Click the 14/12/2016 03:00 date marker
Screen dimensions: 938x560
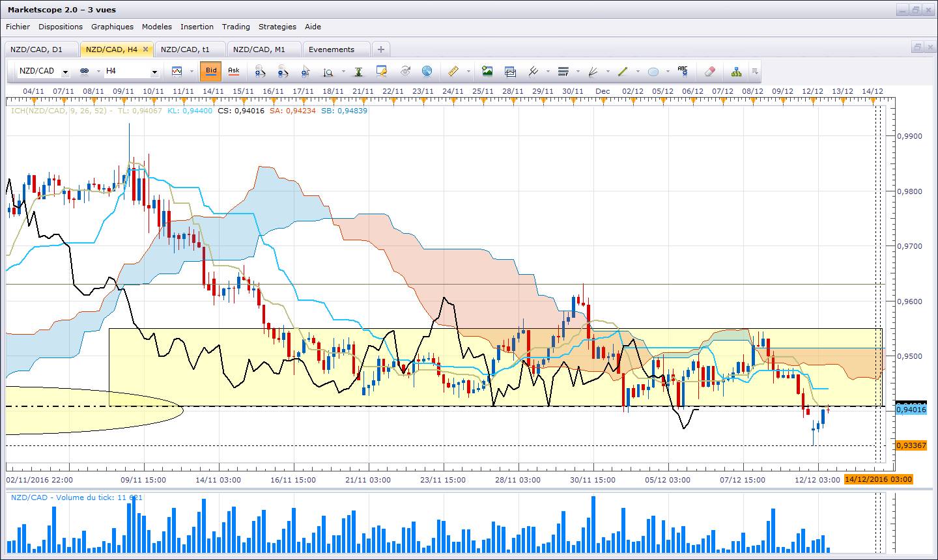tap(878, 479)
